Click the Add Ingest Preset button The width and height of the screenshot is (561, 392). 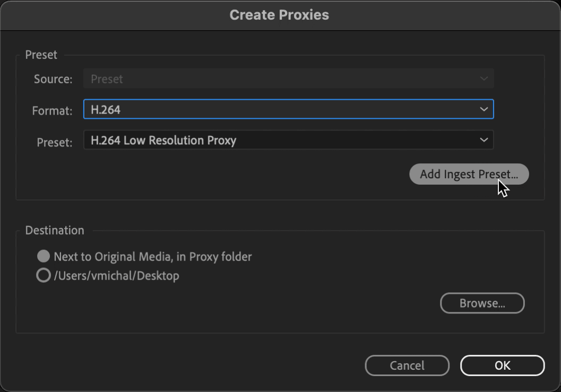469,174
